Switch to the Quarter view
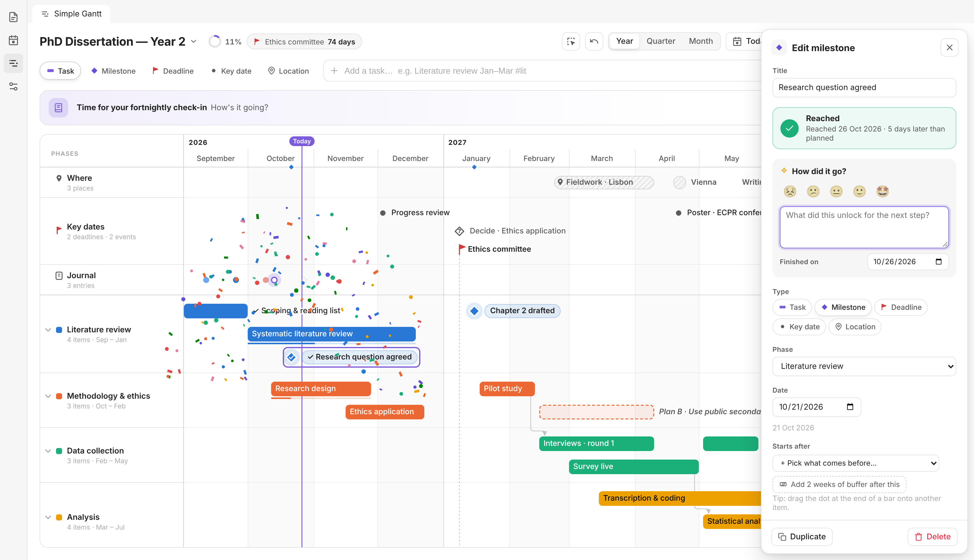The width and height of the screenshot is (974, 560). [660, 41]
